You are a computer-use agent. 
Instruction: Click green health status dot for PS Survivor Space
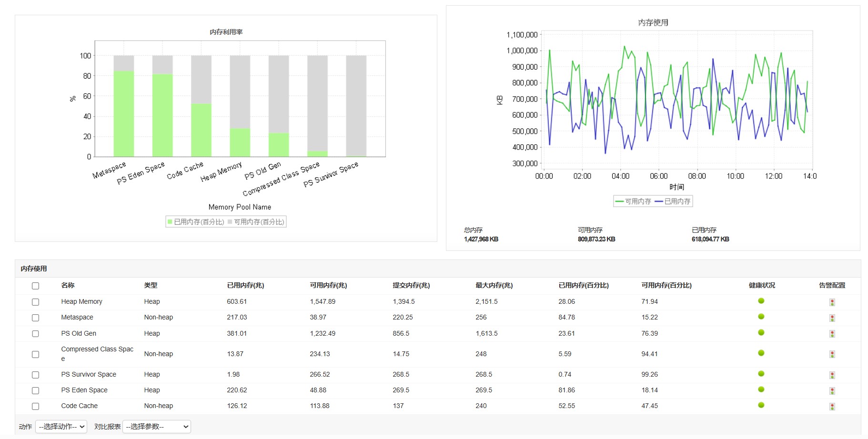761,374
